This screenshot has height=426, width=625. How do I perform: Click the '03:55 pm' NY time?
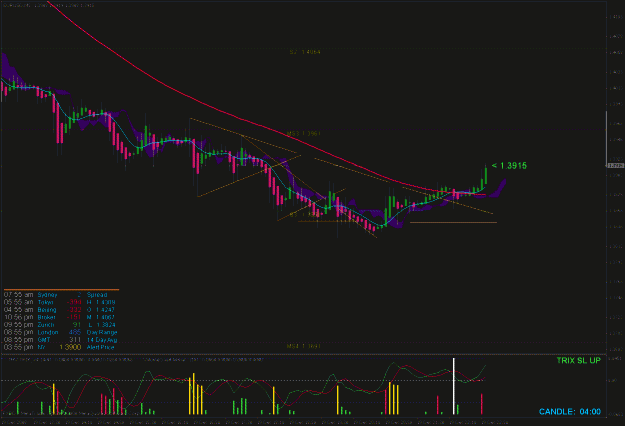[18, 347]
